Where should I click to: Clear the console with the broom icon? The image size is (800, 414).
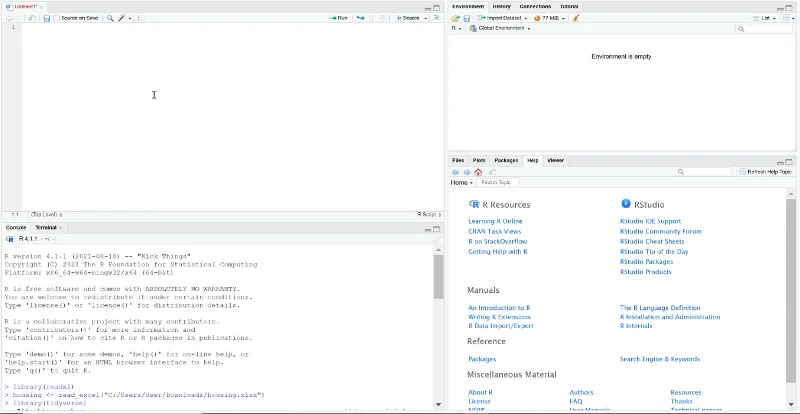click(437, 239)
